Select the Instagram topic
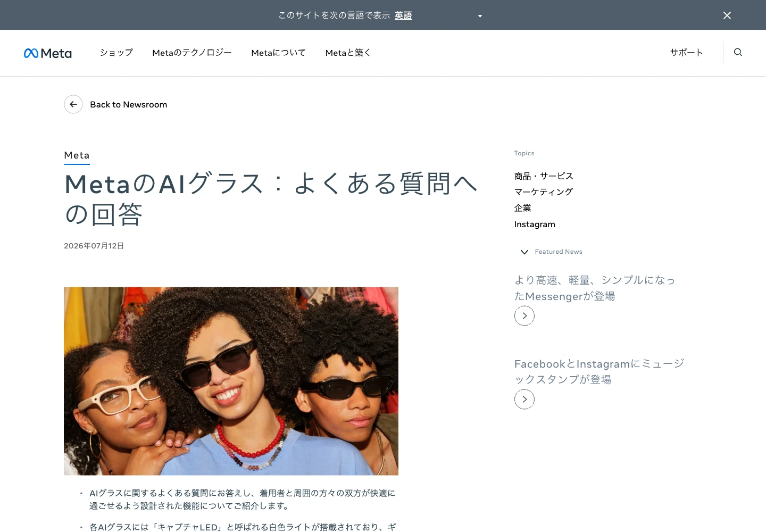This screenshot has width=766, height=532. coord(535,225)
